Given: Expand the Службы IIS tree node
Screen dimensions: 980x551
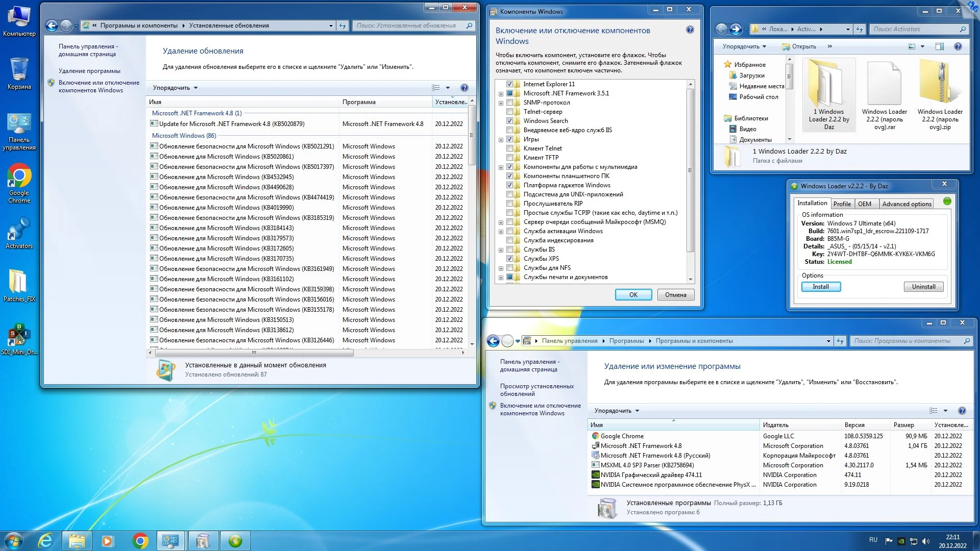Looking at the screenshot, I should tap(501, 250).
